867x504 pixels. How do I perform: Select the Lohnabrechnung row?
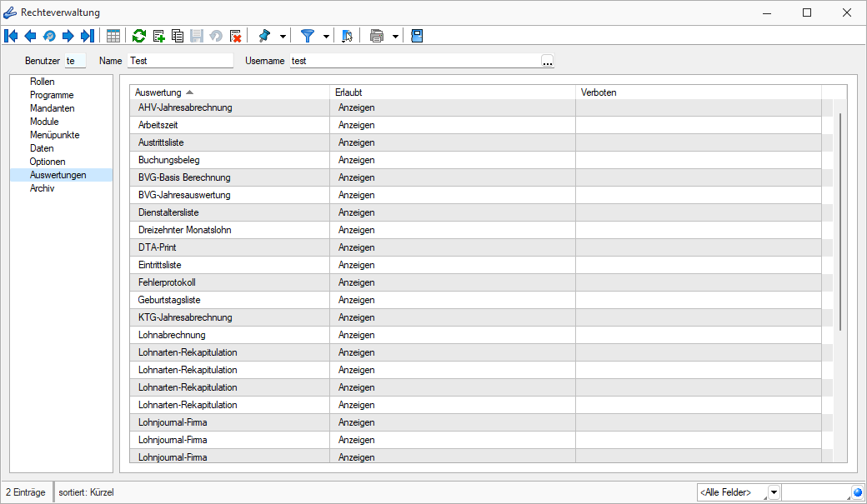coord(475,335)
